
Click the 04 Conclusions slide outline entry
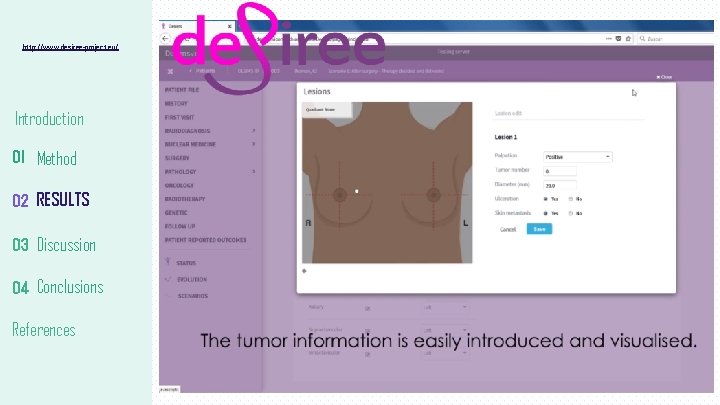[58, 287]
